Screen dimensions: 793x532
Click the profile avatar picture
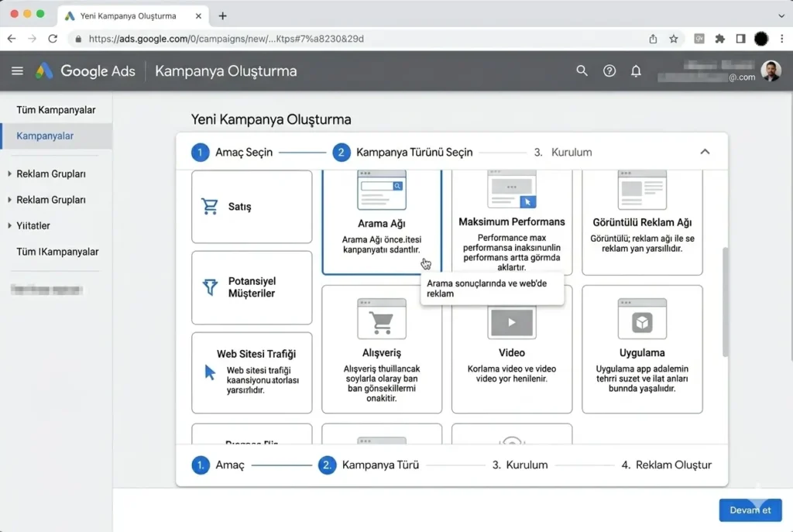point(769,70)
